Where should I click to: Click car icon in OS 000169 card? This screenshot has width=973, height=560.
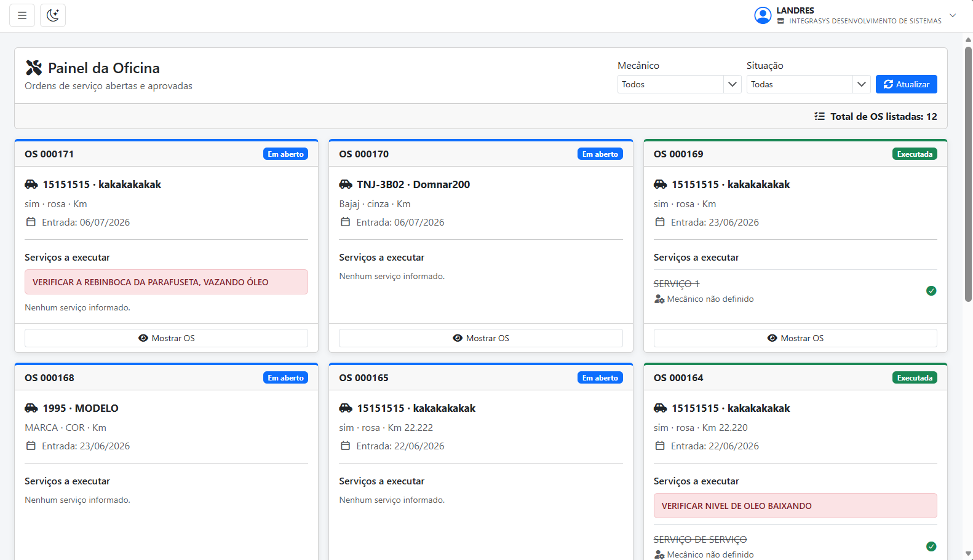(661, 184)
